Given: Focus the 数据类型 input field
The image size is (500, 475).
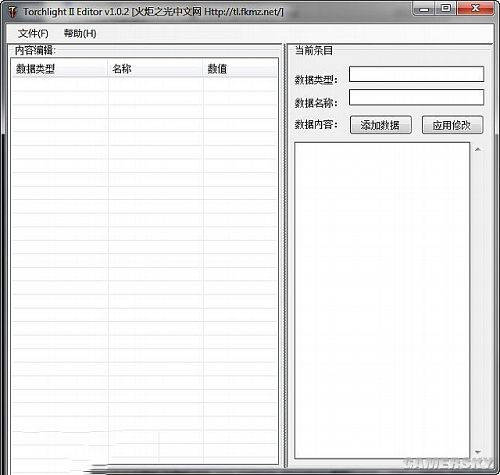Looking at the screenshot, I should tap(416, 74).
